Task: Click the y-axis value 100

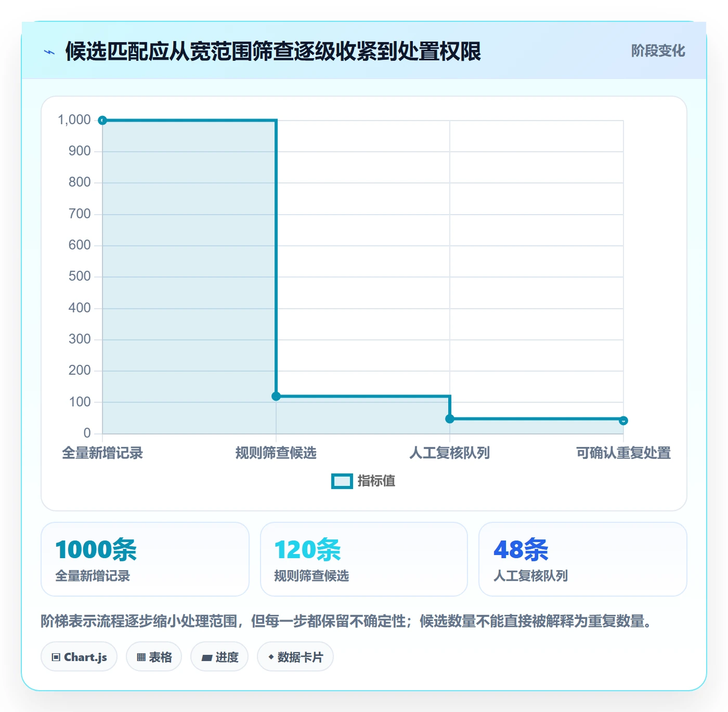Action: click(x=80, y=402)
